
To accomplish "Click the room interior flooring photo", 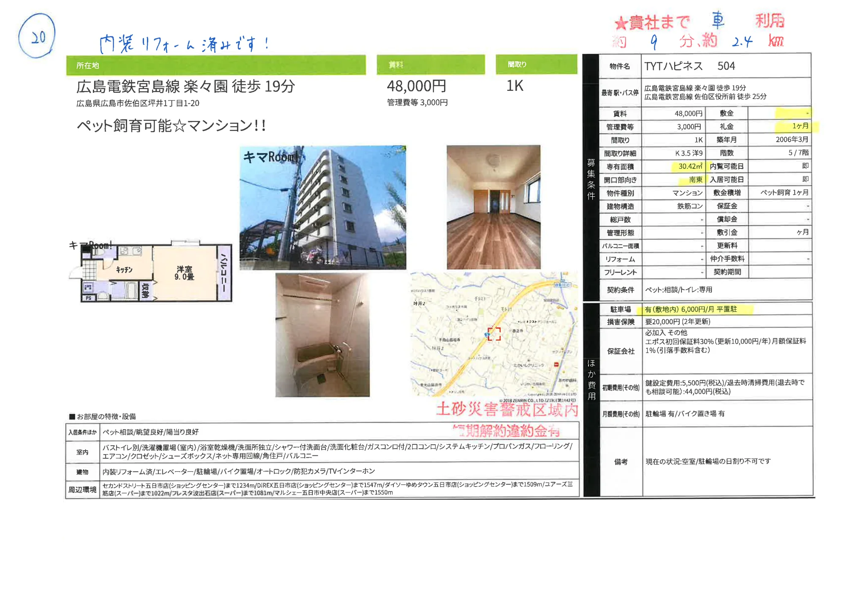I will 493,207.
